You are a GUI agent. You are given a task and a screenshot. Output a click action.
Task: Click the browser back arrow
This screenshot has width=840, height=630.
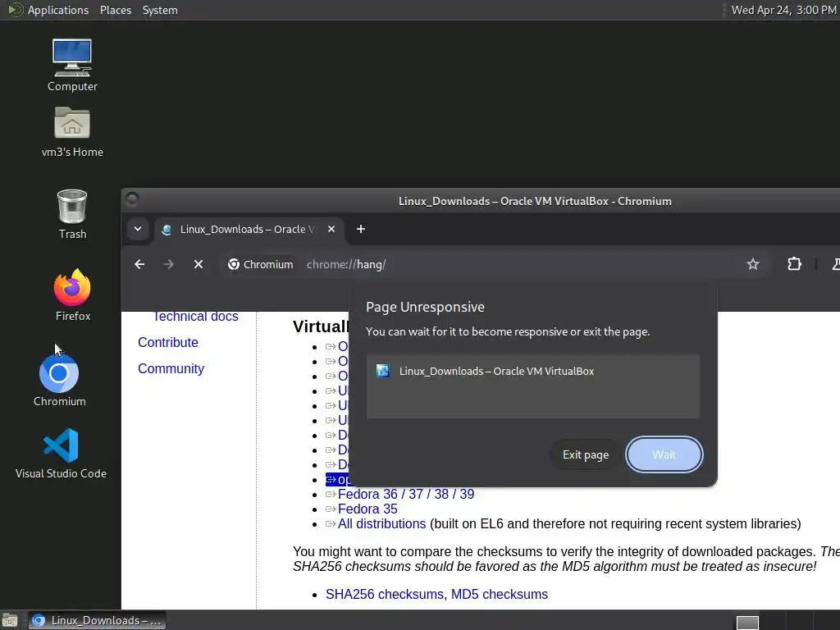point(139,264)
